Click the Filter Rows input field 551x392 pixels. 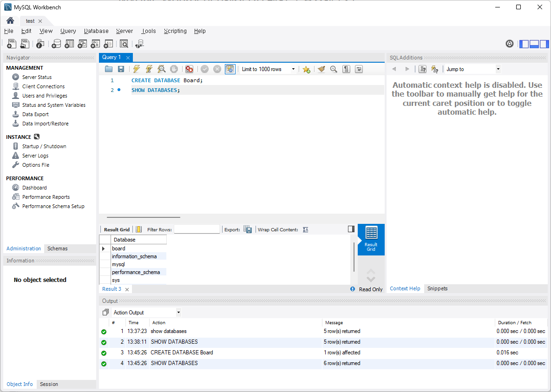pos(197,229)
